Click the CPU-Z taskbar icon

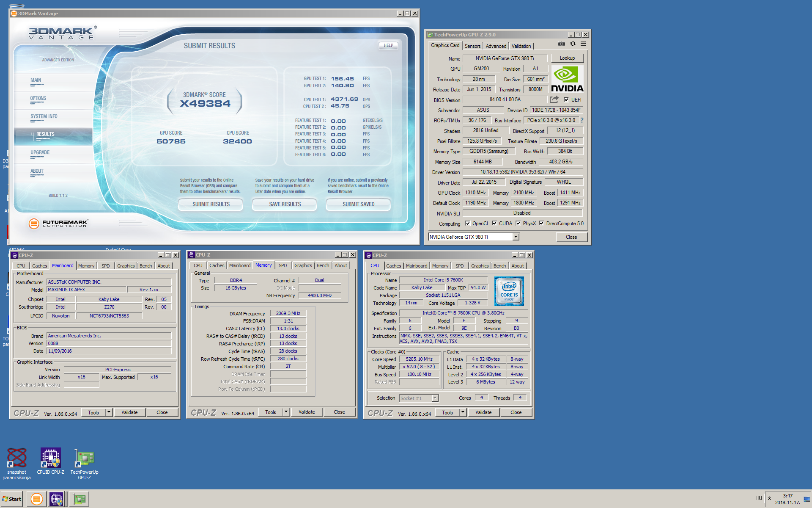pyautogui.click(x=56, y=499)
